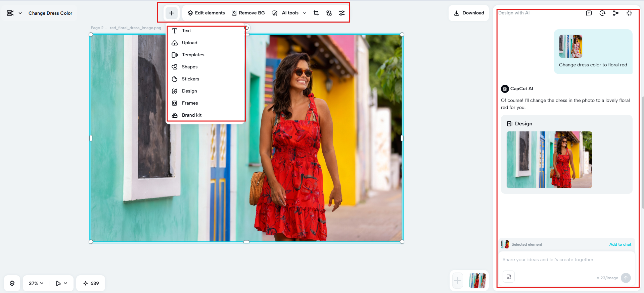The height and width of the screenshot is (293, 644).
Task: Open the adjust sliders icon in toolbar
Action: click(x=341, y=13)
